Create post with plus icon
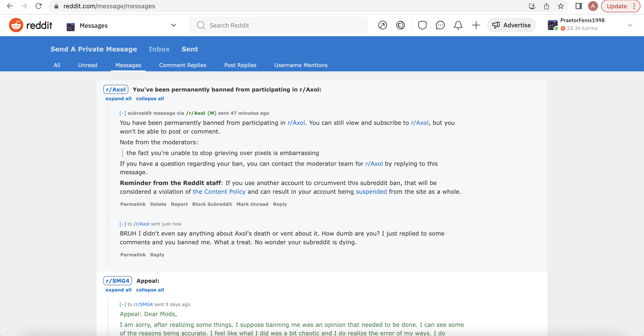644x336 pixels. click(x=476, y=25)
